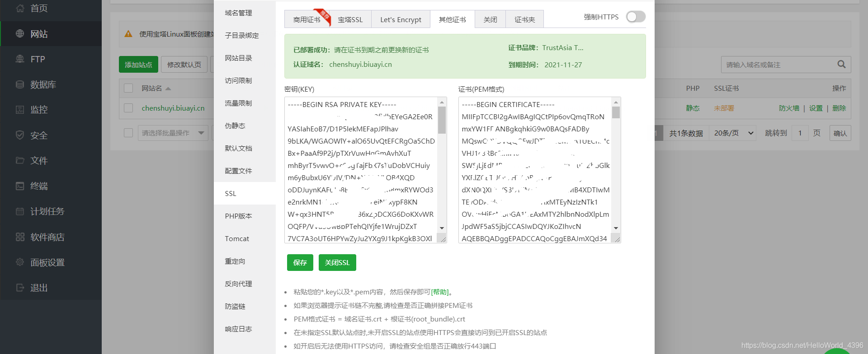Click the monitoring icon in sidebar
The height and width of the screenshot is (354, 868).
pyautogui.click(x=20, y=109)
